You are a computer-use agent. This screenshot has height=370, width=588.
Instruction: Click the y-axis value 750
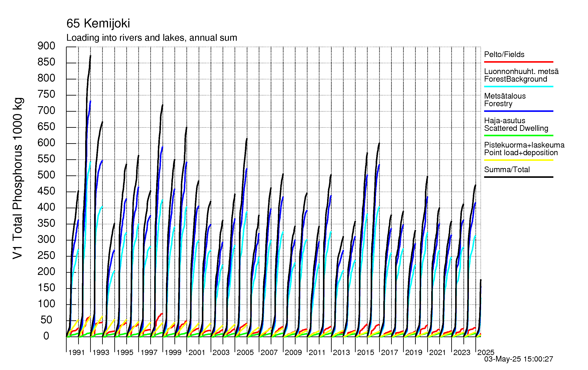(46, 94)
